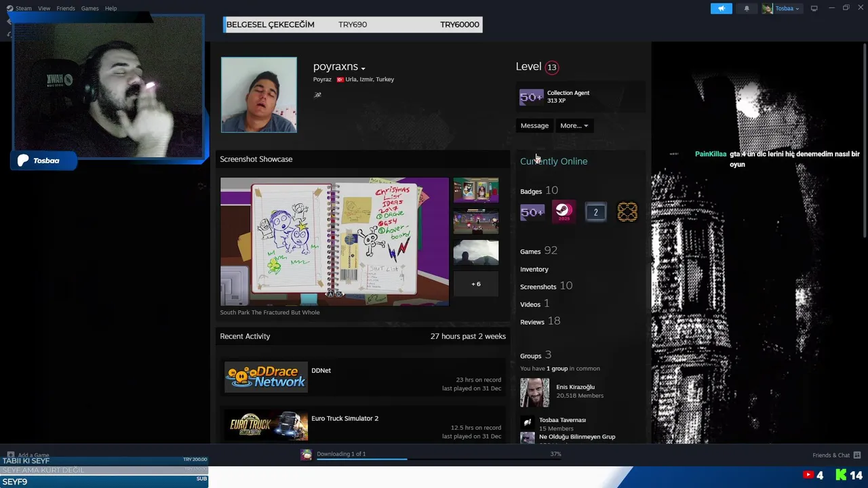This screenshot has height=488, width=868.
Task: Open the large South Park notebook screenshot
Action: click(x=334, y=241)
